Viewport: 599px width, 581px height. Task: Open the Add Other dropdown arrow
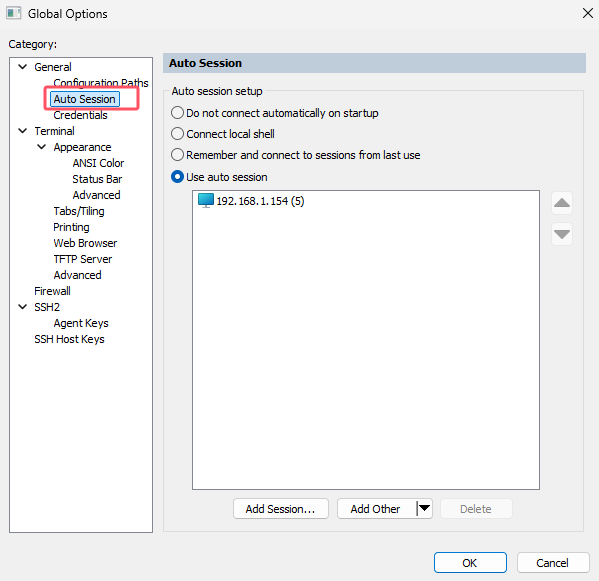pyautogui.click(x=424, y=508)
